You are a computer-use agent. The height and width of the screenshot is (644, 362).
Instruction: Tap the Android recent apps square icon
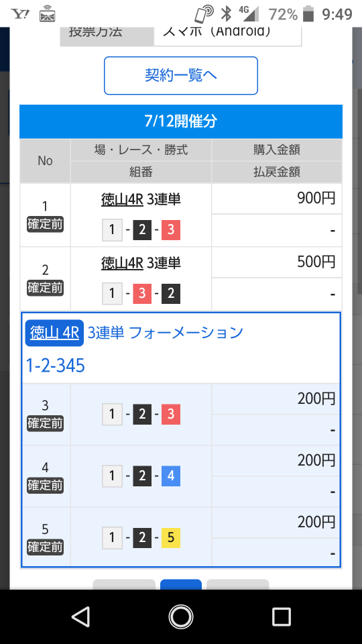pyautogui.click(x=281, y=616)
